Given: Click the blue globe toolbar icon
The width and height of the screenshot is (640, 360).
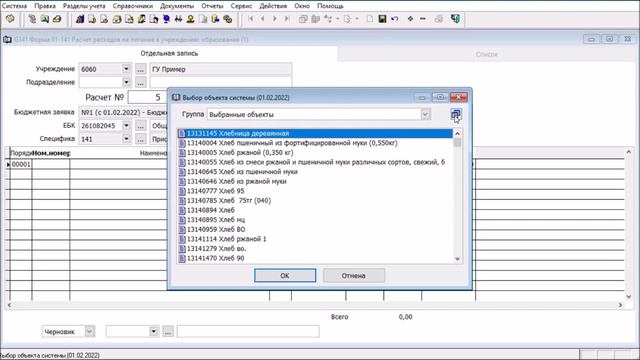Looking at the screenshot, I should (x=166, y=19).
